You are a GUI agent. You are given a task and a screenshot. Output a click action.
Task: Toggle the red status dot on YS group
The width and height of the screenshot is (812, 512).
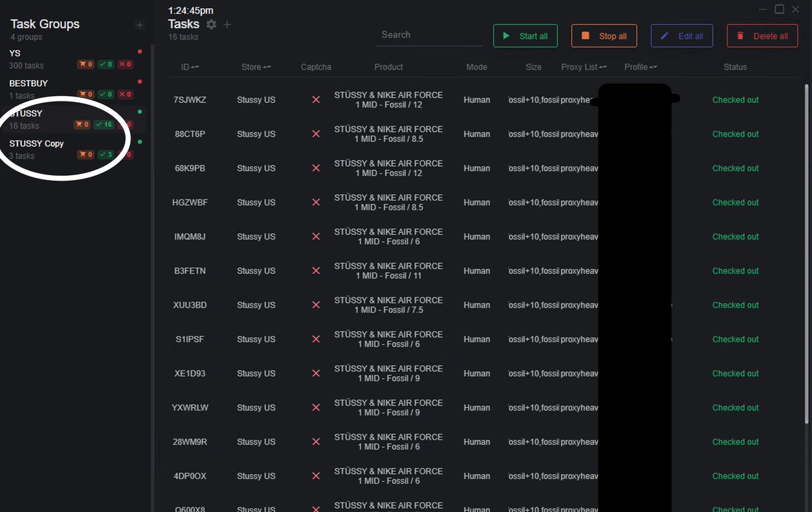139,51
